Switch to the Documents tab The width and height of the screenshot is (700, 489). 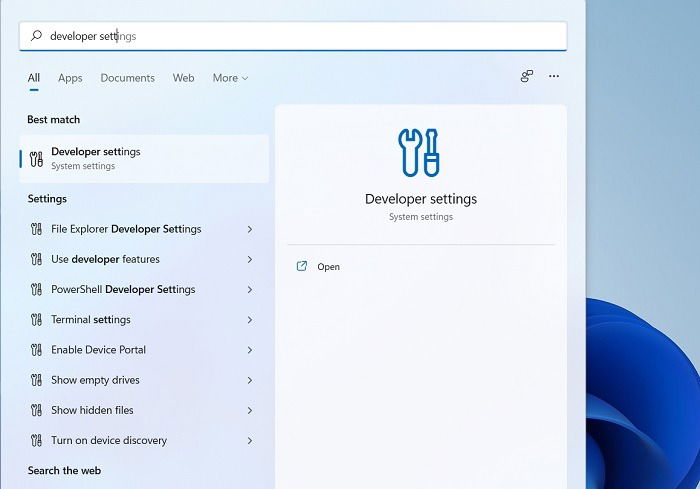coord(128,78)
